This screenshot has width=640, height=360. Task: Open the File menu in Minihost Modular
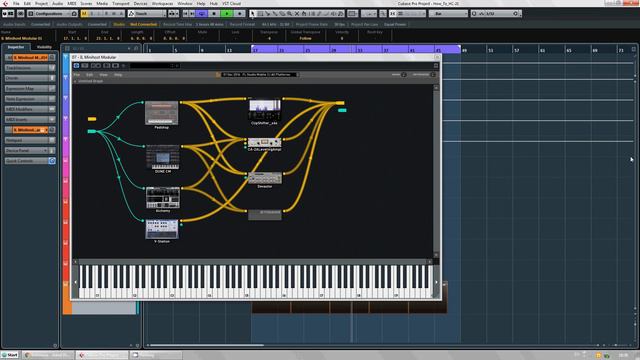click(77, 75)
